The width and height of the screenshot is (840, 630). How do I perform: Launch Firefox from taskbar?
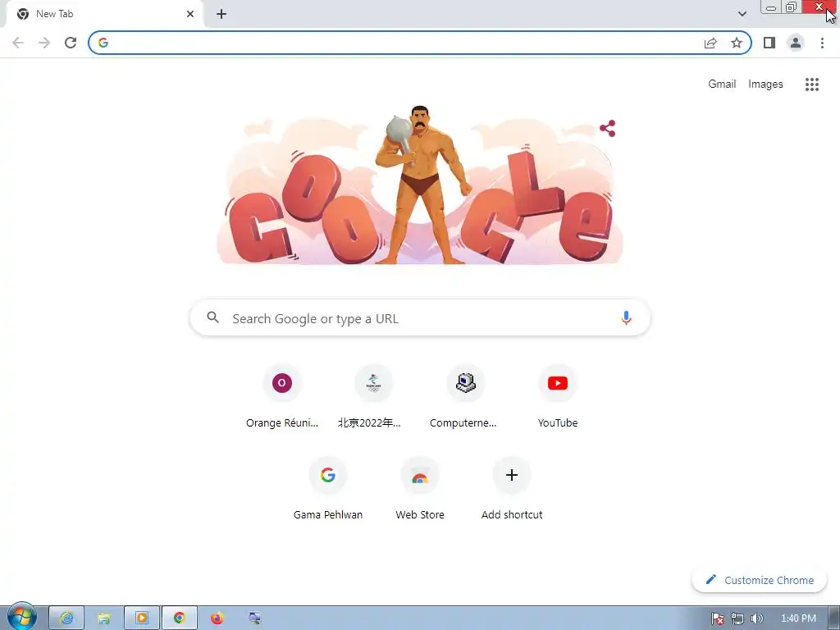(217, 619)
